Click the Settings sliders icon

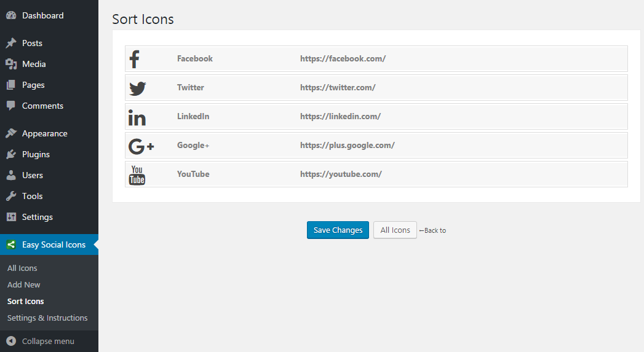[x=11, y=217]
